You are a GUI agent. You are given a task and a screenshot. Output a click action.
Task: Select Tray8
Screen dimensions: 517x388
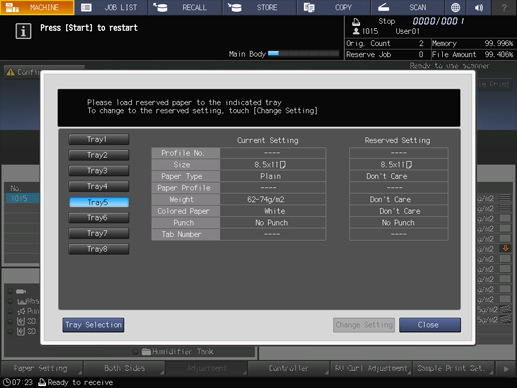point(99,249)
